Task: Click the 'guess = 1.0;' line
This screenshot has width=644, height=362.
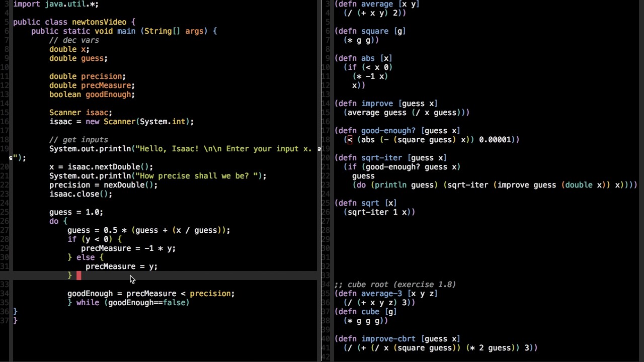Action: pyautogui.click(x=76, y=212)
